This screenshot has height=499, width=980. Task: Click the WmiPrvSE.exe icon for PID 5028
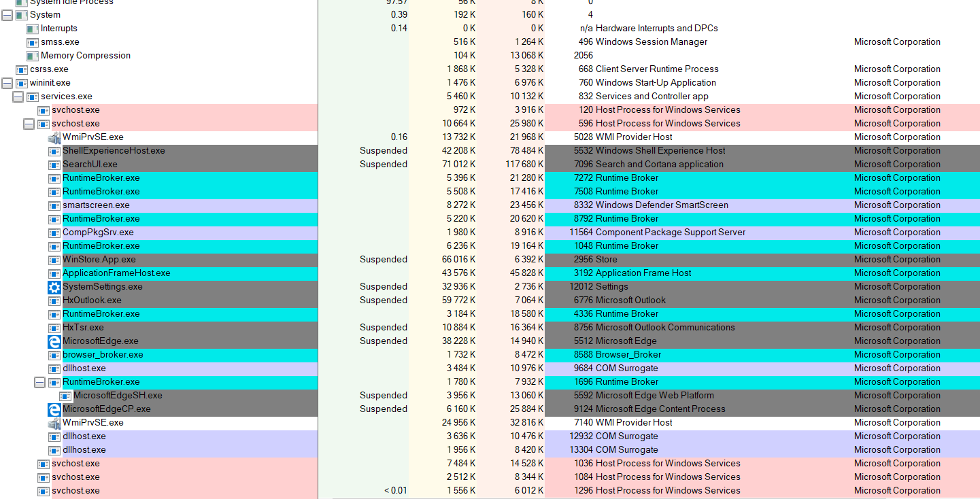(x=54, y=137)
